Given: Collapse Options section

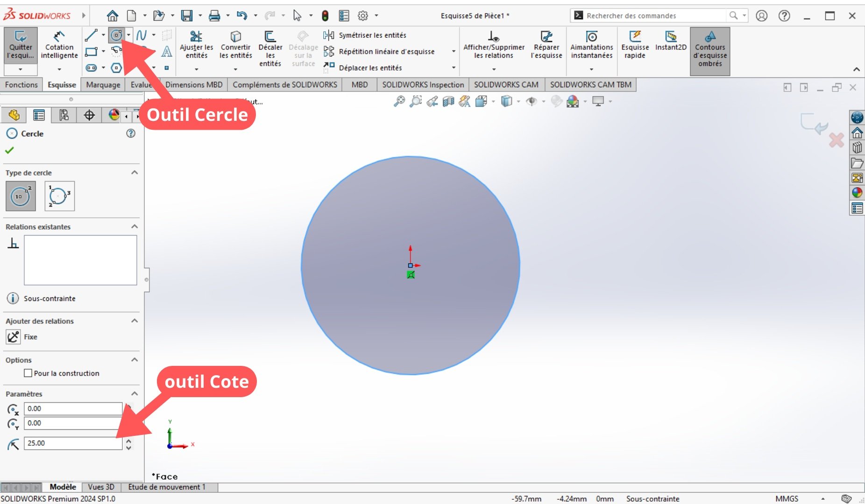Looking at the screenshot, I should click(135, 360).
